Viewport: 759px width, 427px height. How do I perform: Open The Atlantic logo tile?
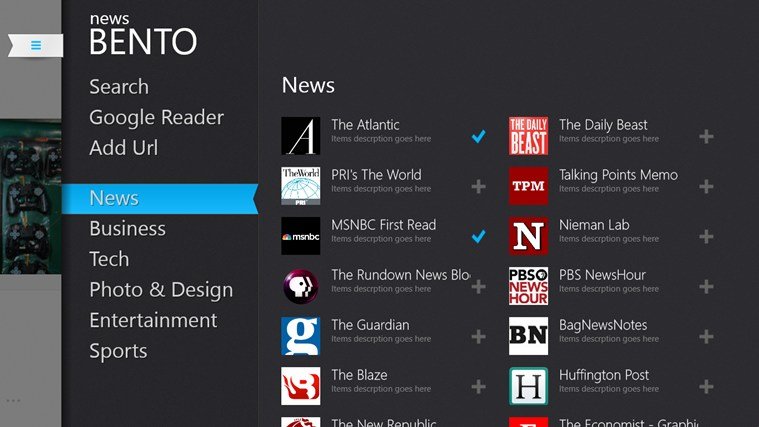301,136
